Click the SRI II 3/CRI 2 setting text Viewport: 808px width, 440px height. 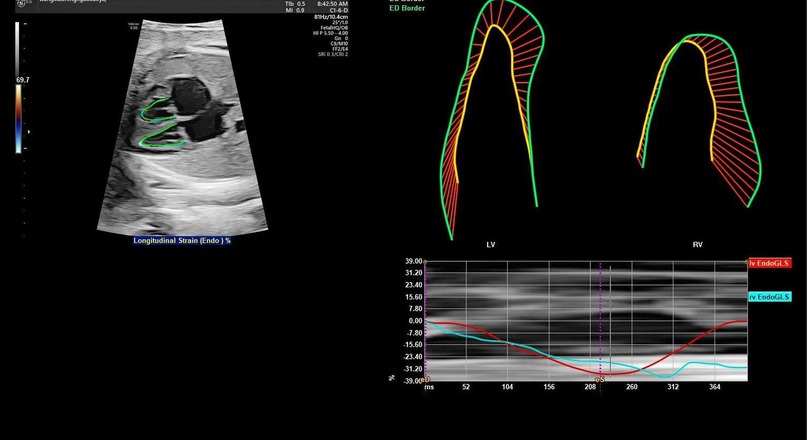click(333, 54)
